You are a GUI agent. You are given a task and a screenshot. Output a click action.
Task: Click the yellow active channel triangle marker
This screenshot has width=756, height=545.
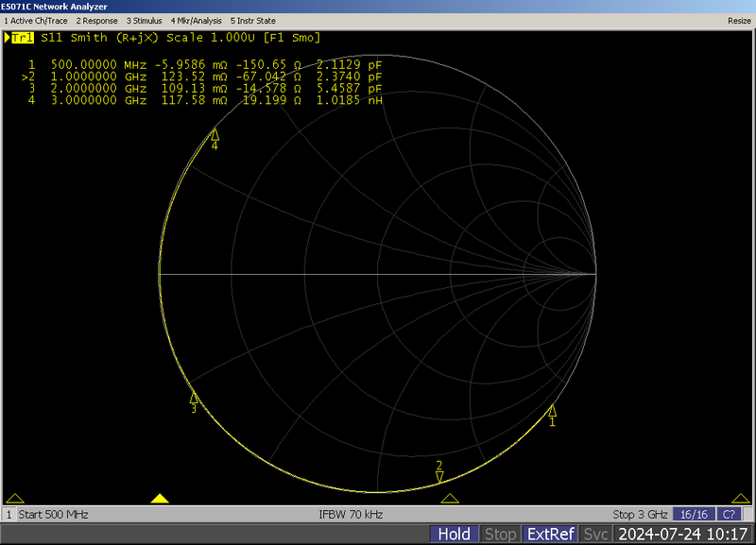161,498
